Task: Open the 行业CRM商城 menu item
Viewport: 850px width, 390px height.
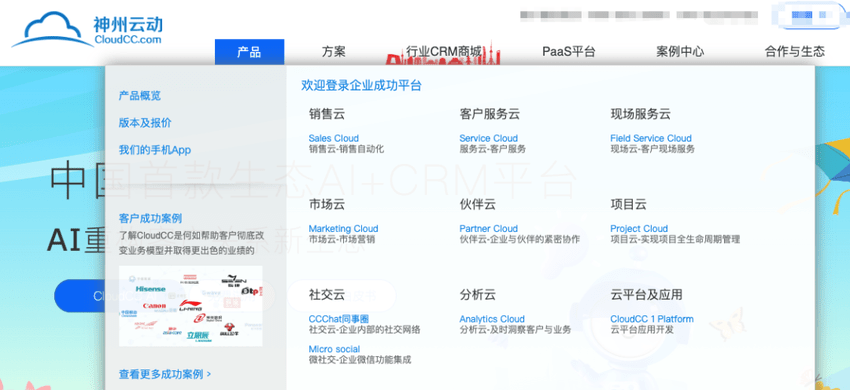Action: pos(443,52)
